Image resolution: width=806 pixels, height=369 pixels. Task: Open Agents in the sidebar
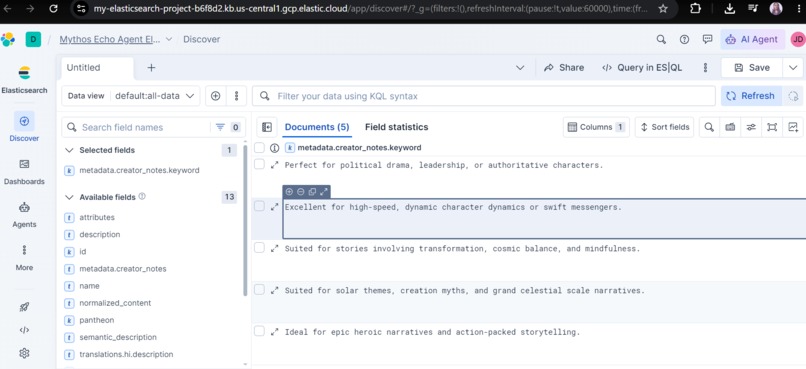pyautogui.click(x=24, y=214)
